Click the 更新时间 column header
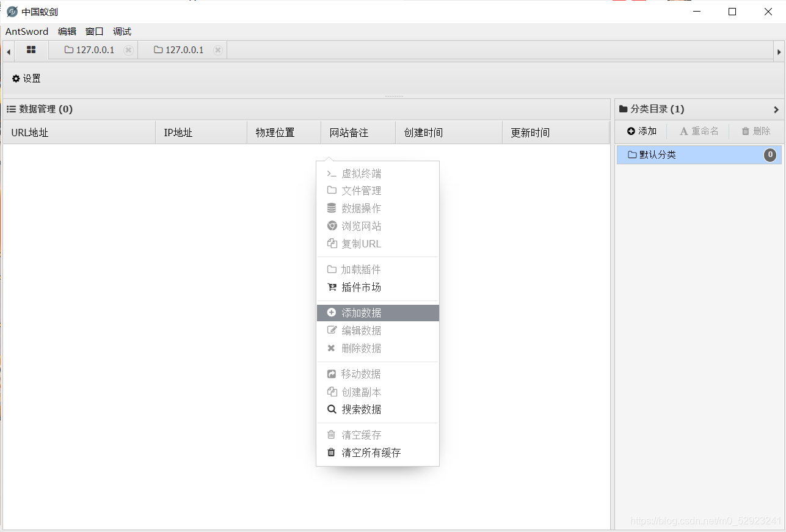The height and width of the screenshot is (532, 786). (556, 133)
